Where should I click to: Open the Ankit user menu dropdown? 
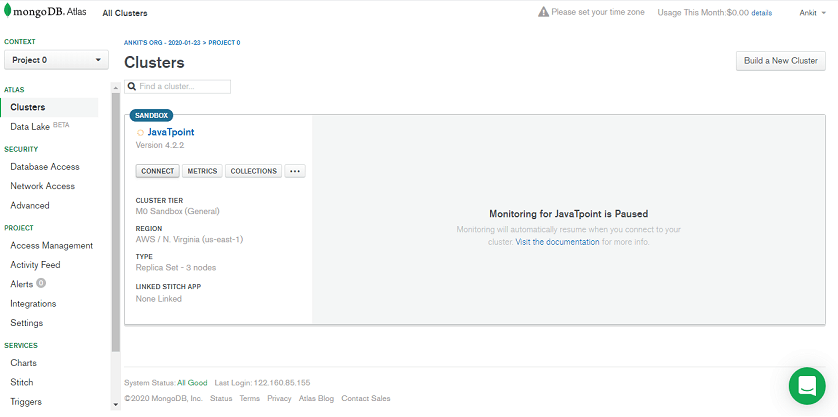812,13
